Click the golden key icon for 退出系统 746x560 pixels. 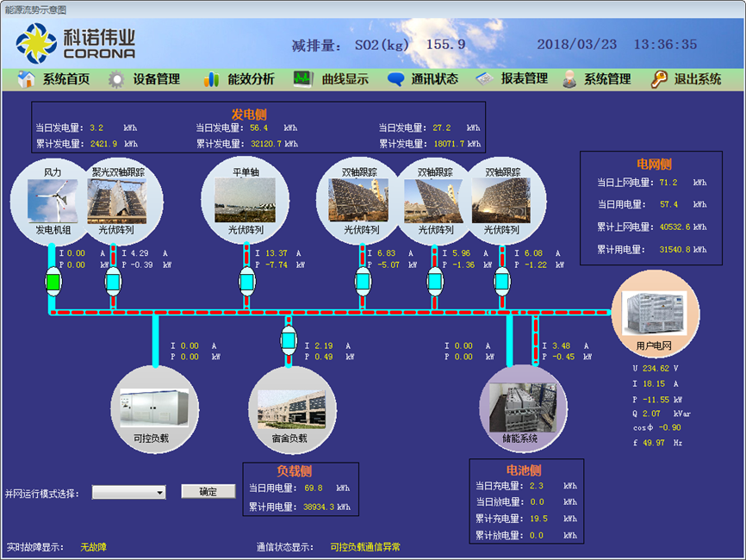point(659,79)
